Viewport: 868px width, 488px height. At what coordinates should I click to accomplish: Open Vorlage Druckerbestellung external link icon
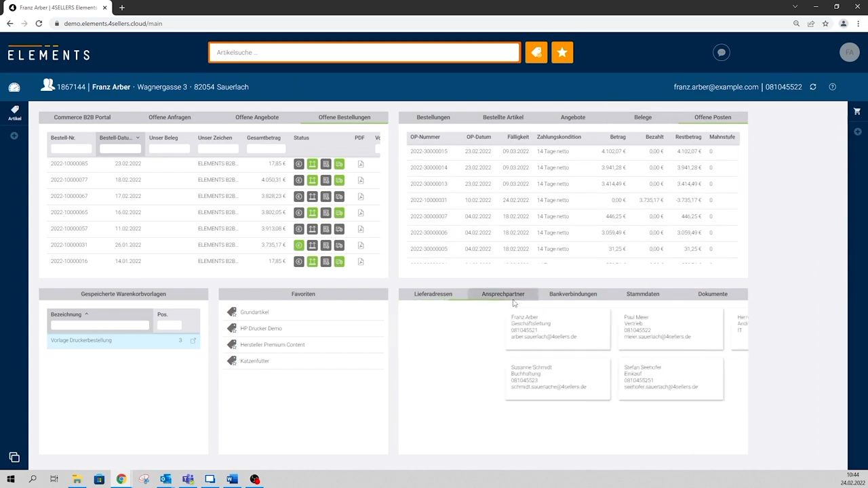click(x=193, y=340)
